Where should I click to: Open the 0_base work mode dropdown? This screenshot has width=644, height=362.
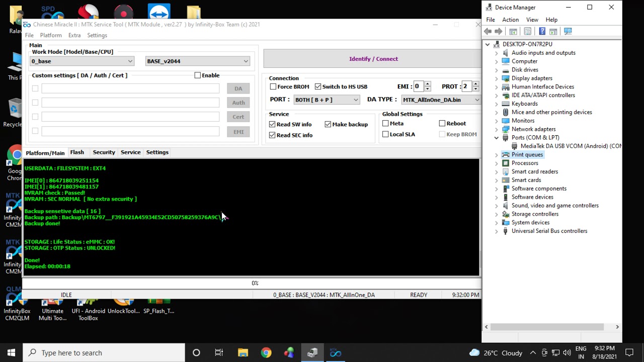click(82, 61)
